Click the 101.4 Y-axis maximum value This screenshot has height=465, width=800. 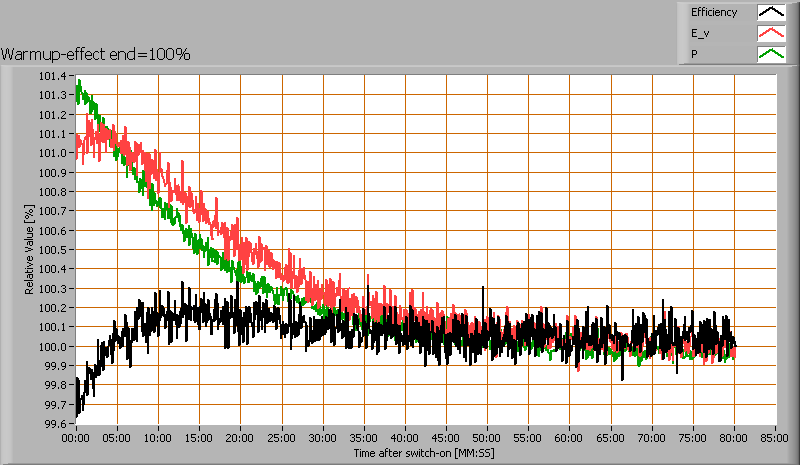tap(53, 76)
